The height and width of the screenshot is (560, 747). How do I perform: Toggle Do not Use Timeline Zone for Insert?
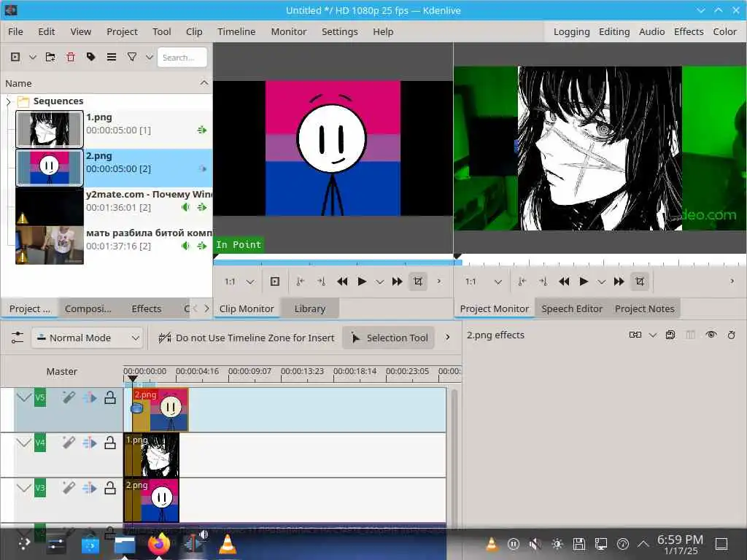click(247, 338)
